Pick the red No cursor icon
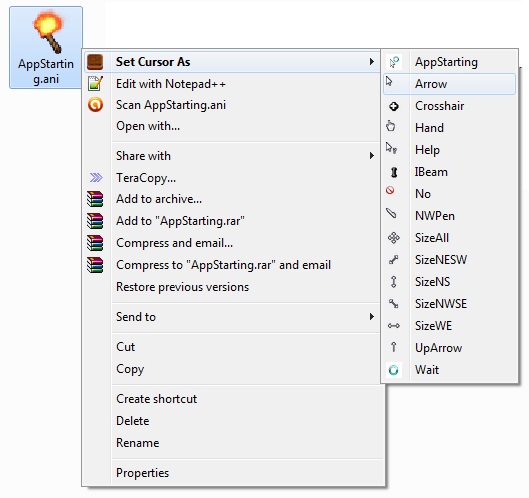529x498 pixels. point(390,190)
